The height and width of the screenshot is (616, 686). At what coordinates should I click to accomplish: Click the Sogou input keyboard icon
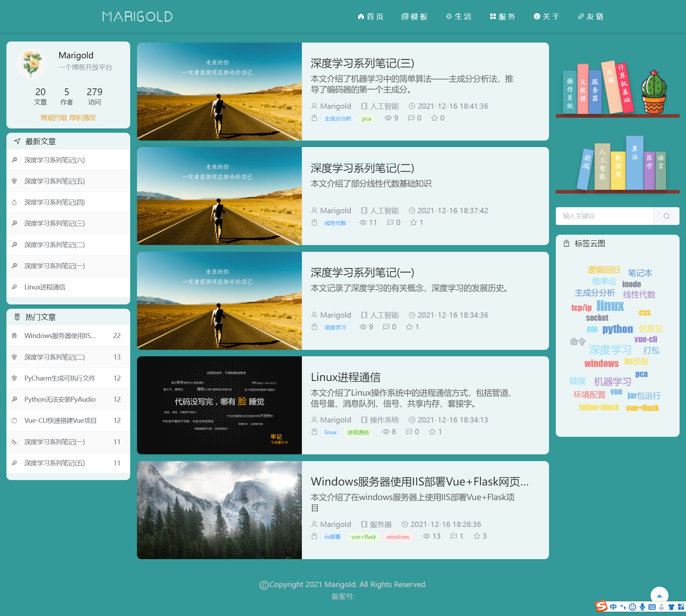coord(652,607)
